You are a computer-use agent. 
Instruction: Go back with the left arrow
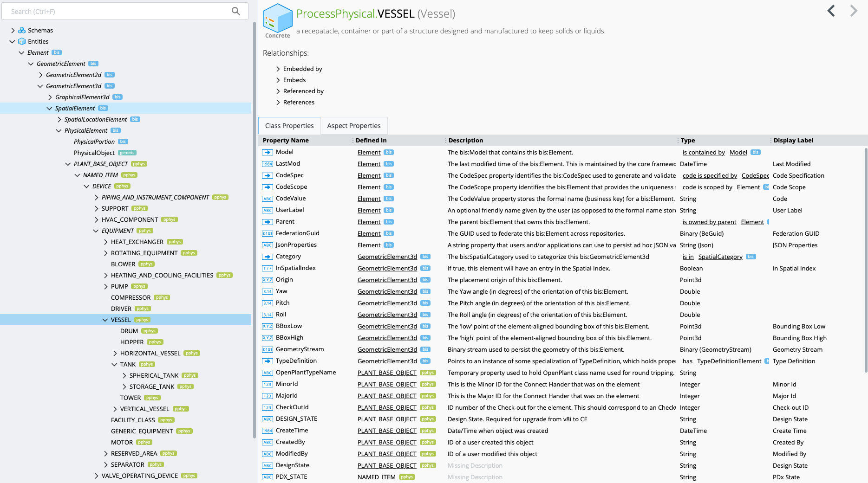pyautogui.click(x=831, y=11)
